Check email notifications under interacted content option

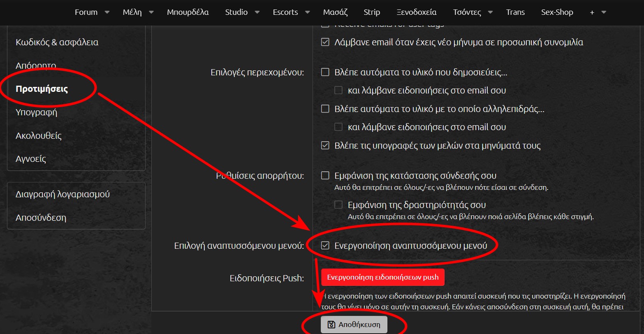pos(338,127)
